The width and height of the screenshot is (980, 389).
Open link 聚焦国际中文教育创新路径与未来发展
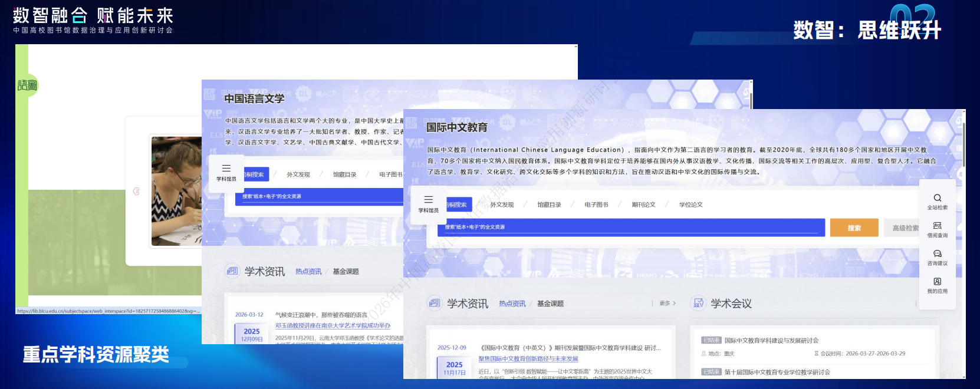[528, 358]
